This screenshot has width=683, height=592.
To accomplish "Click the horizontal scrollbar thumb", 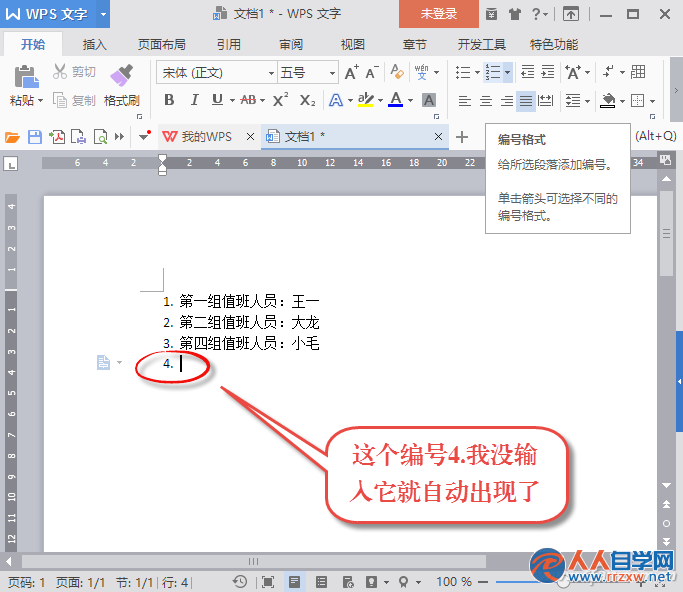I will (x=254, y=562).
